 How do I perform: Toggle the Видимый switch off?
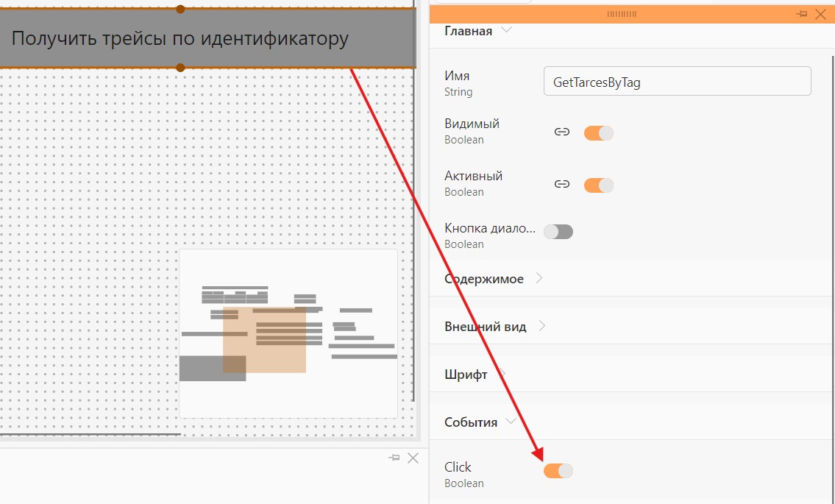click(x=599, y=132)
